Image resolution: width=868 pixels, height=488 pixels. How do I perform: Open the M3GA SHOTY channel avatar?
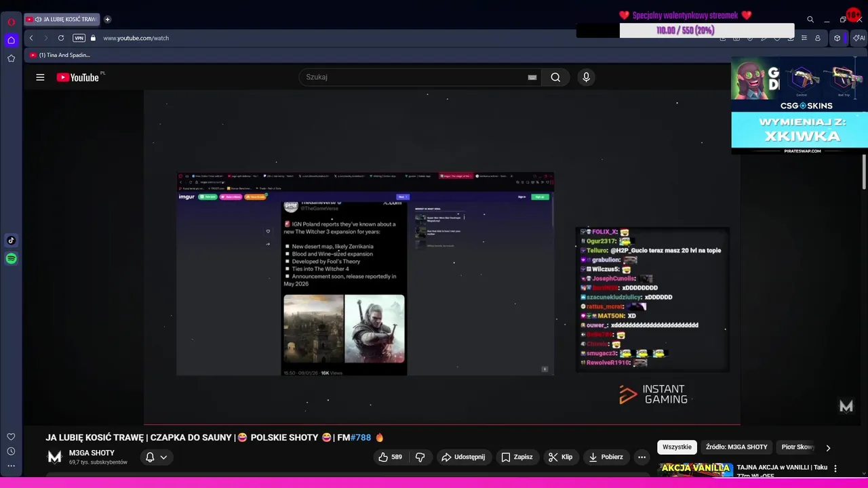click(x=55, y=457)
